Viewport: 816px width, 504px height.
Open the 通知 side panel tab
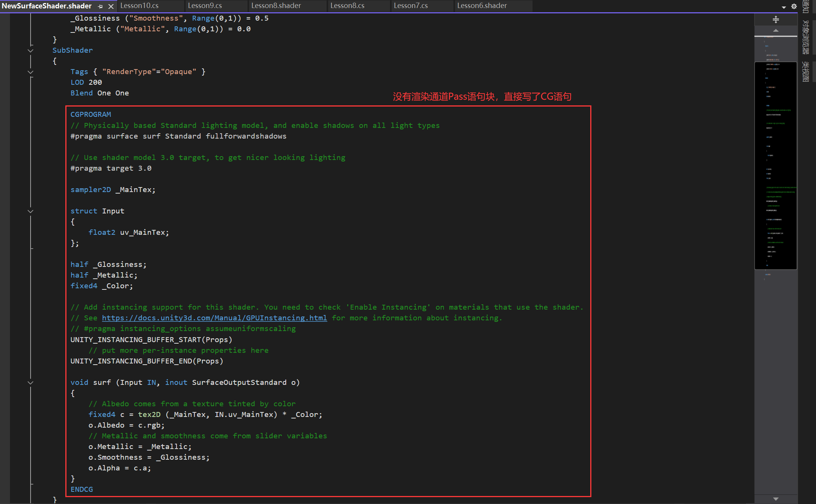[806, 6]
